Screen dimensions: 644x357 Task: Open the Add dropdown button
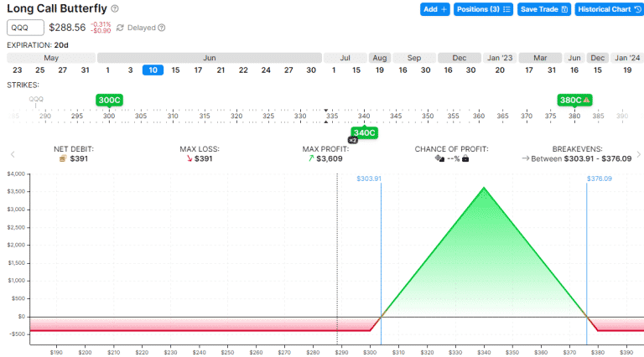click(x=434, y=9)
